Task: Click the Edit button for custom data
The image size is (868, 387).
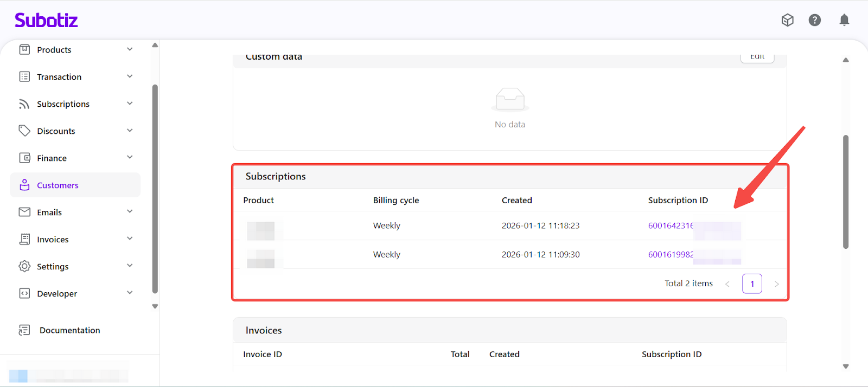Action: click(757, 57)
